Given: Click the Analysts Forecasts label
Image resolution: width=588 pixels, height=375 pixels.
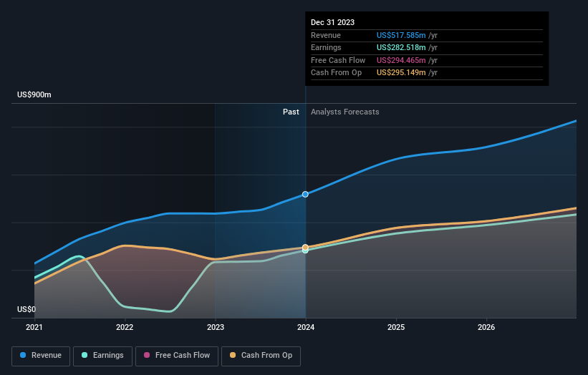Looking at the screenshot, I should (x=344, y=112).
